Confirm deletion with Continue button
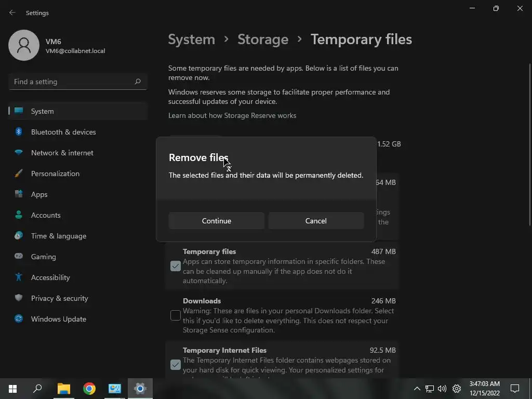This screenshot has height=399, width=532. click(x=217, y=221)
